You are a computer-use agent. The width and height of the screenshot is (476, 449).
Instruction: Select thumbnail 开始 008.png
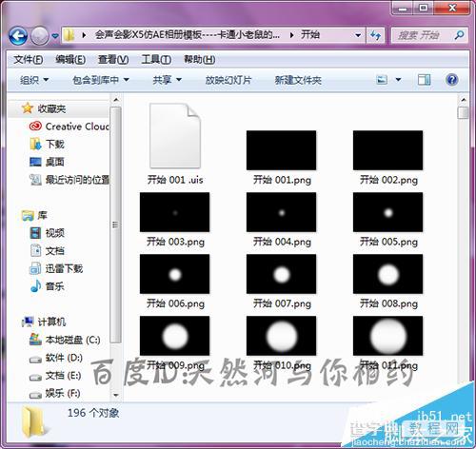(x=387, y=274)
